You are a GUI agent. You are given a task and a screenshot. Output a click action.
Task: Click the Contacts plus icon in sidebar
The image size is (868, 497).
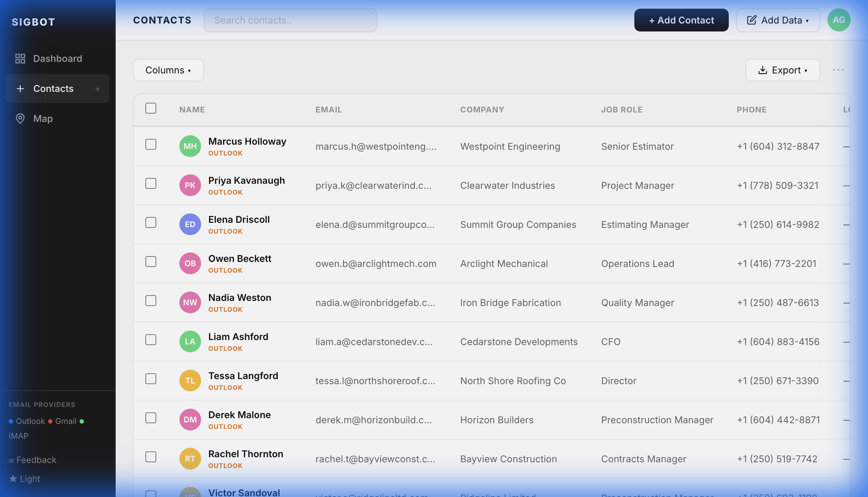98,89
